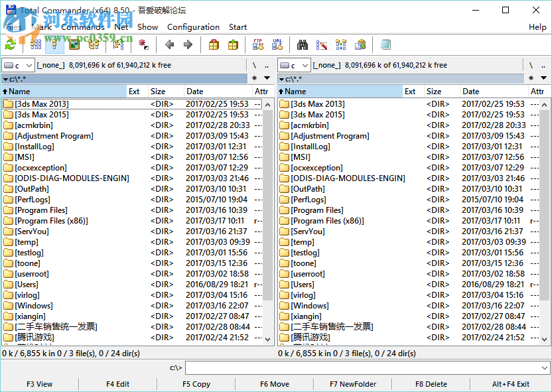Screen dimensions: 552x392
Task: Open Find Files with the binoculars icon
Action: click(302, 44)
